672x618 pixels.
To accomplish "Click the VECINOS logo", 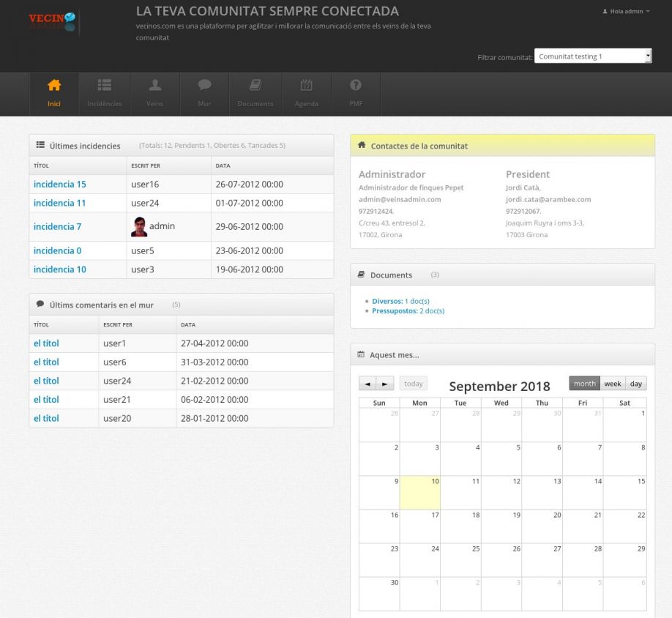I will pos(52,22).
